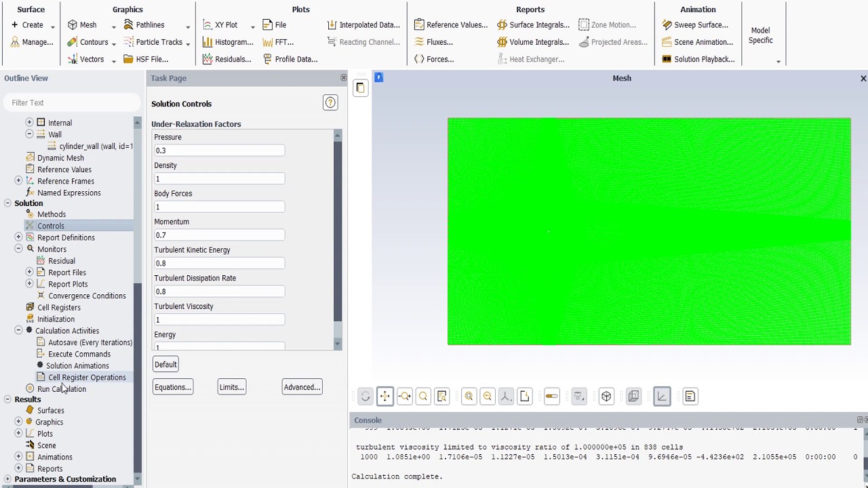The image size is (868, 488).
Task: Select the zoom in/out tool
Action: click(404, 396)
